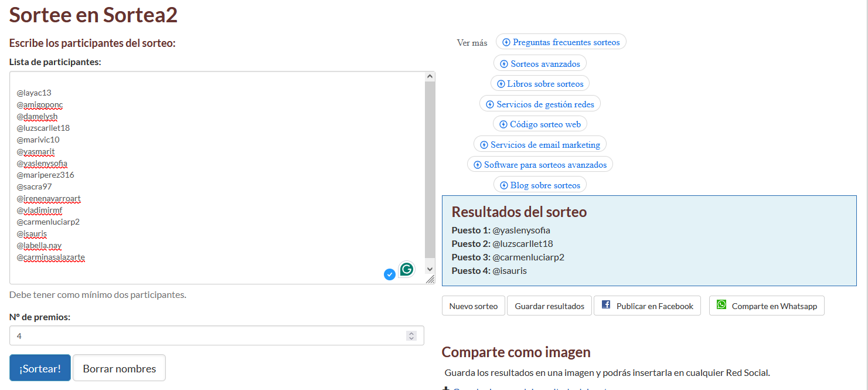
Task: Click Guardar resultados
Action: (x=549, y=305)
